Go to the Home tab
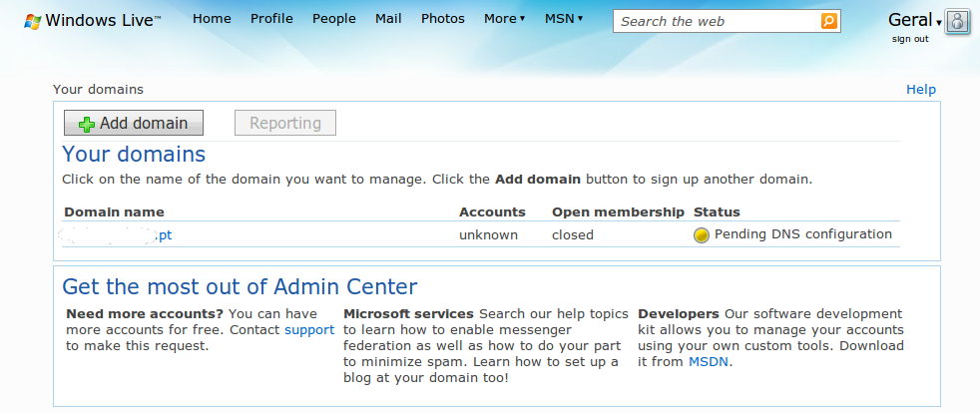Image resolution: width=980 pixels, height=414 pixels. [x=212, y=19]
